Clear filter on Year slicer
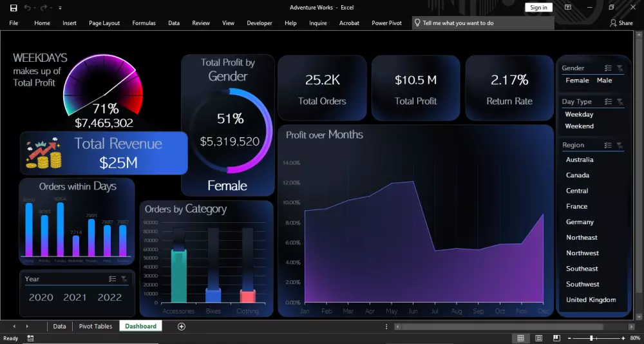Screen dimensions: 644x344 pyautogui.click(x=124, y=279)
